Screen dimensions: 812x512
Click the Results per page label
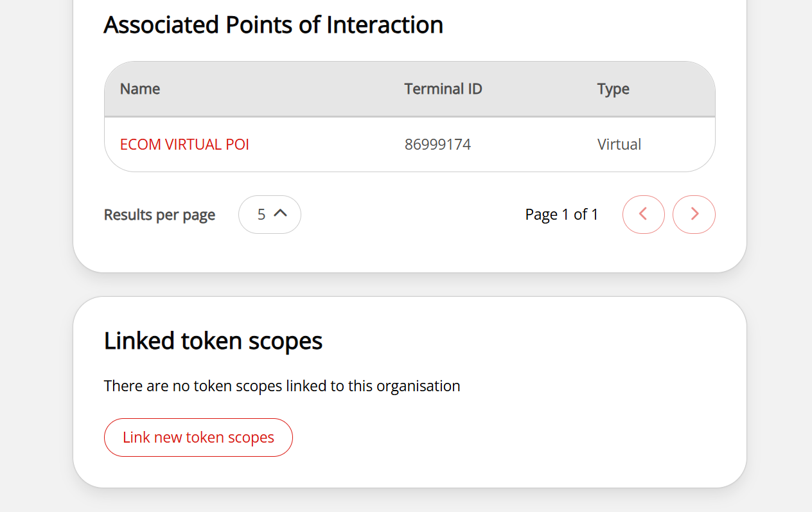159,215
